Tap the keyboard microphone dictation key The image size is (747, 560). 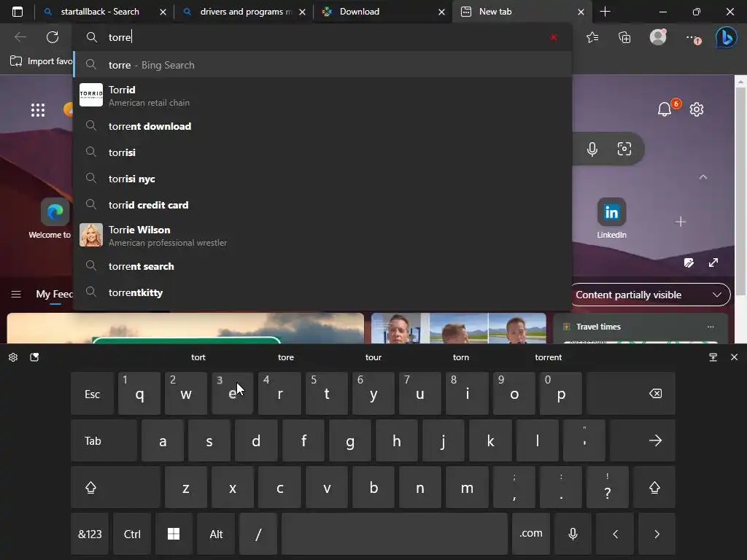coord(573,534)
